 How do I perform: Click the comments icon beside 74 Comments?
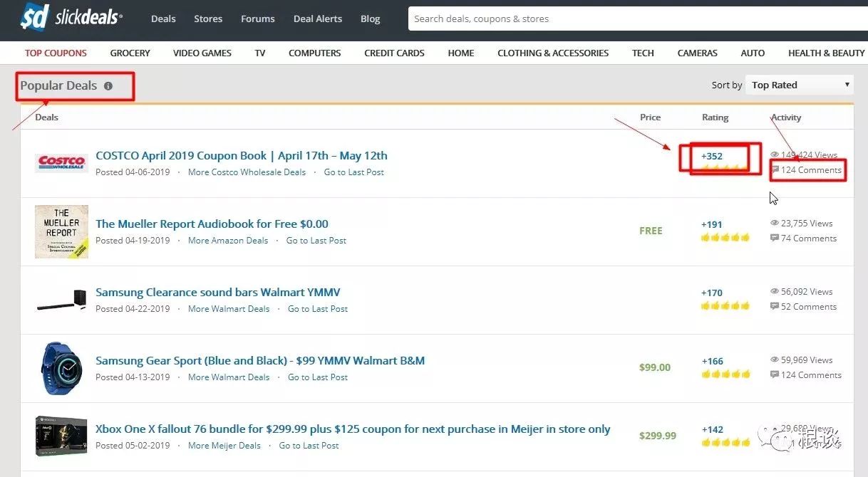[775, 238]
